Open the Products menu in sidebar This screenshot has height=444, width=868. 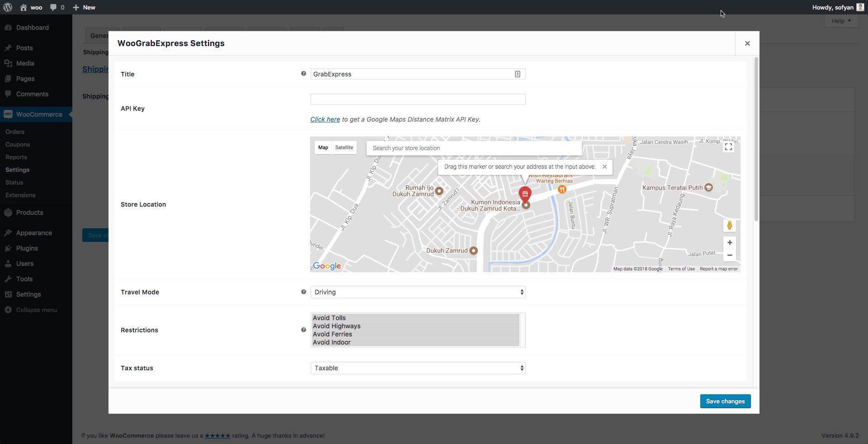(x=29, y=213)
